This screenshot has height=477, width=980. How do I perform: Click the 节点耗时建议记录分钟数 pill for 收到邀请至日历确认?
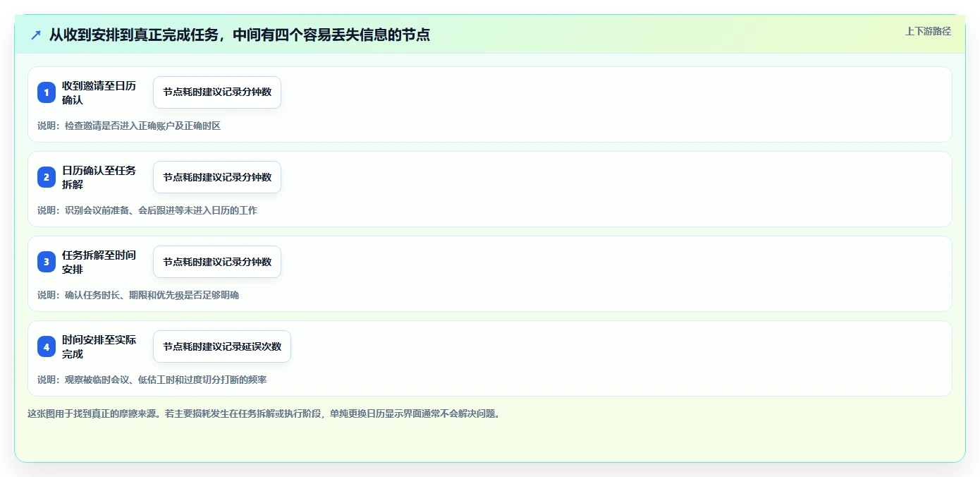pos(217,92)
